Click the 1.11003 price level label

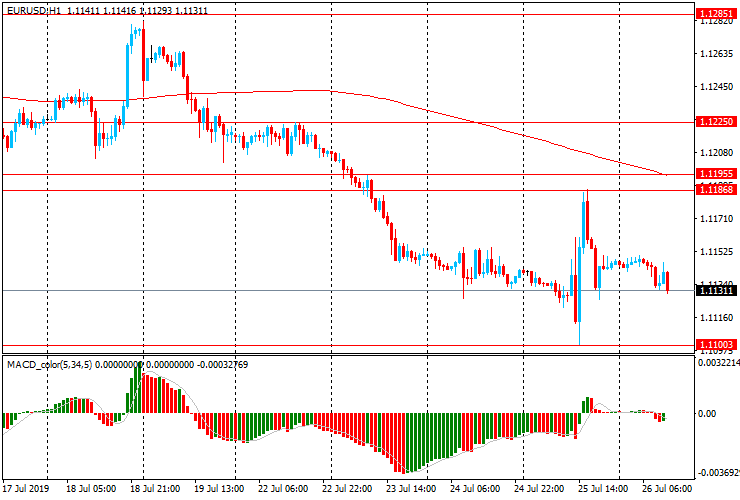click(716, 345)
